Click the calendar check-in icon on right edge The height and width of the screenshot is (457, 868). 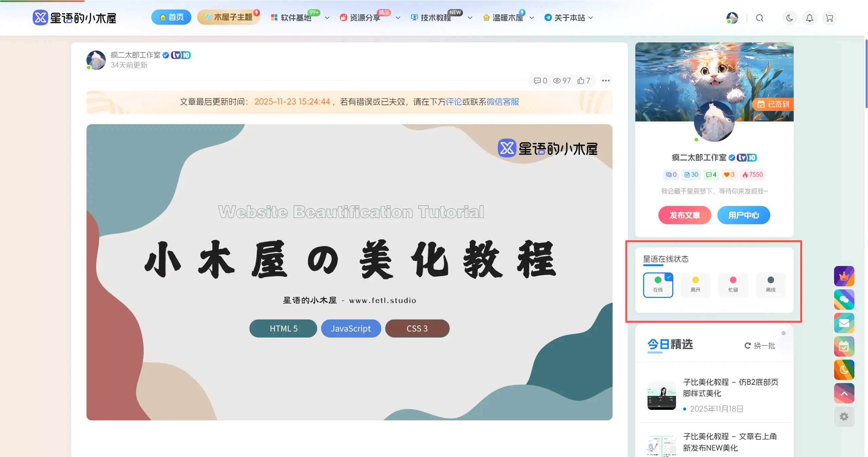coord(844,346)
